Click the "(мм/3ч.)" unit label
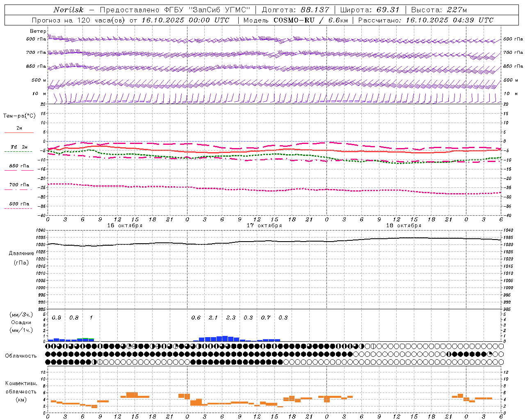The width and height of the screenshot is (525, 420). (21, 315)
